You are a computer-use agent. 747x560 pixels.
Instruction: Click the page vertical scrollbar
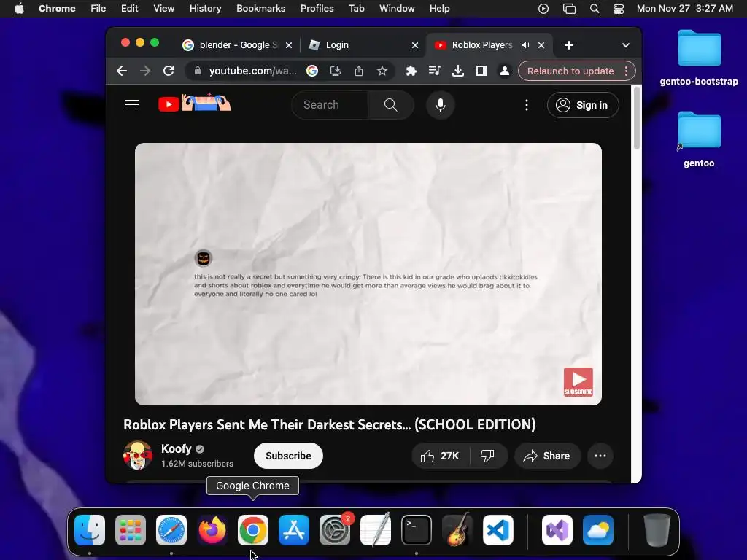pyautogui.click(x=636, y=119)
